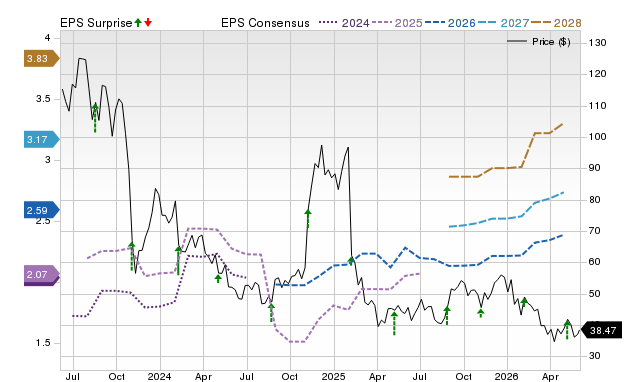Click the purple 2.07 value tag
The width and height of the screenshot is (640, 382).
(42, 274)
